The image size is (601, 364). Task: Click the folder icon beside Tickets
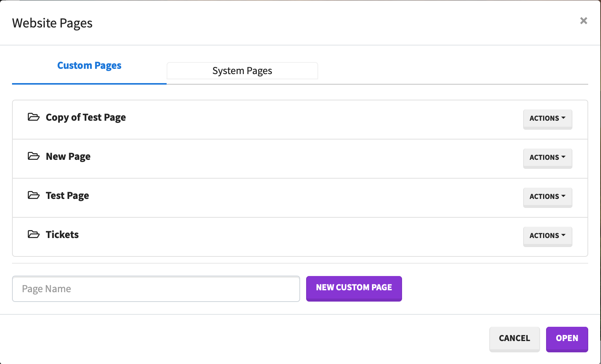(33, 234)
